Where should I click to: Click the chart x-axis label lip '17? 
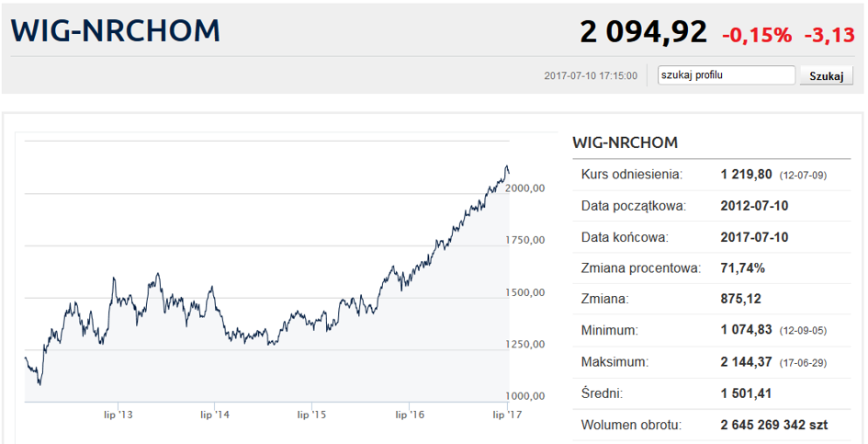(507, 415)
